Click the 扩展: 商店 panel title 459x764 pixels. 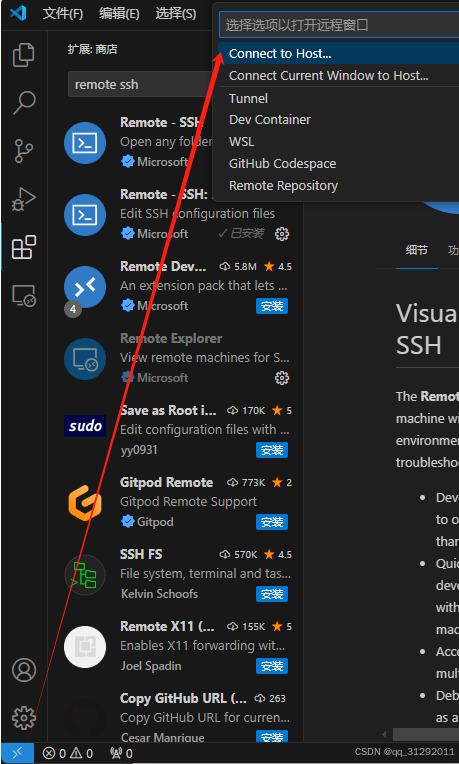click(x=93, y=49)
